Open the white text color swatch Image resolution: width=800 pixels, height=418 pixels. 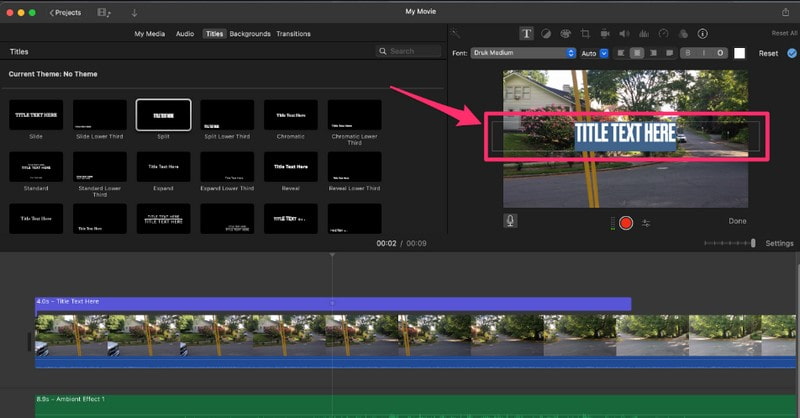(x=740, y=53)
